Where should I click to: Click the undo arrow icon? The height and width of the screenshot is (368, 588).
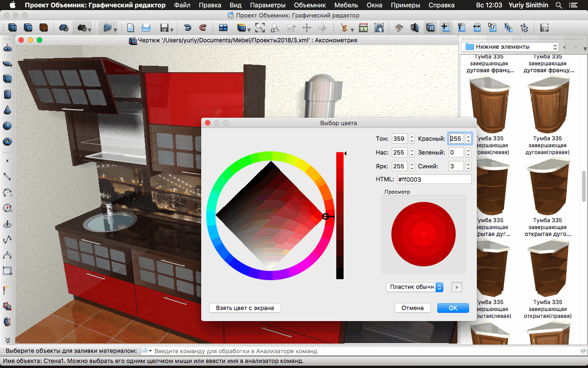187,28
